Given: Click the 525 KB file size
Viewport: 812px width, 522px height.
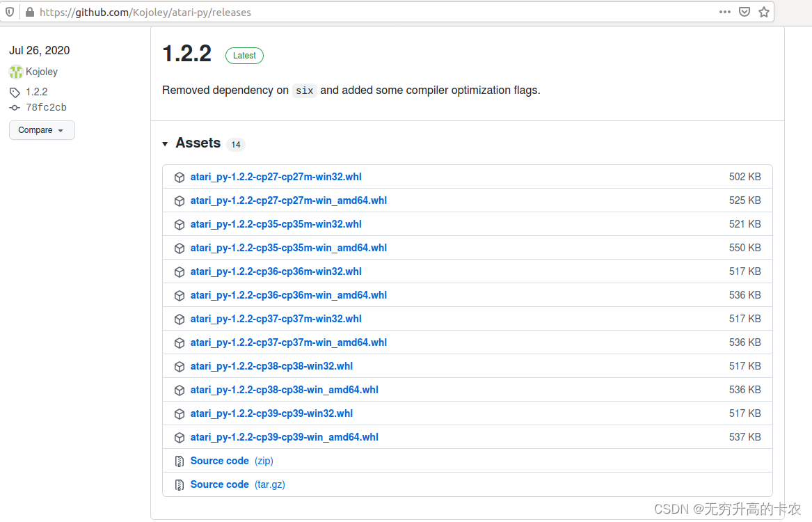Looking at the screenshot, I should [x=745, y=200].
